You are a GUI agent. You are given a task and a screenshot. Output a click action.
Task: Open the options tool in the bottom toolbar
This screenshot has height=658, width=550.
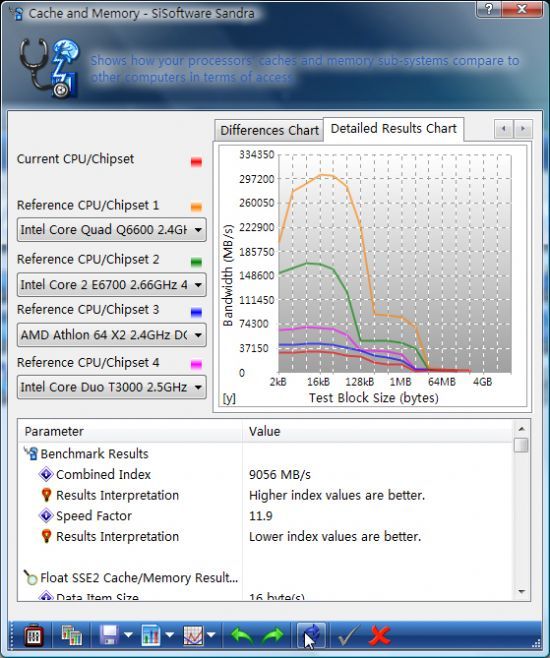click(33, 637)
